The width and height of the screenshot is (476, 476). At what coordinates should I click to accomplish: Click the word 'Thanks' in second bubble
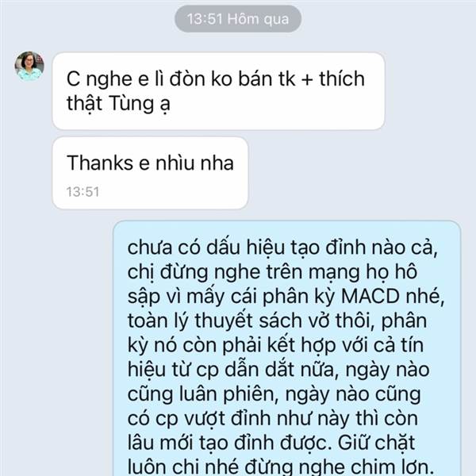[x=100, y=163]
